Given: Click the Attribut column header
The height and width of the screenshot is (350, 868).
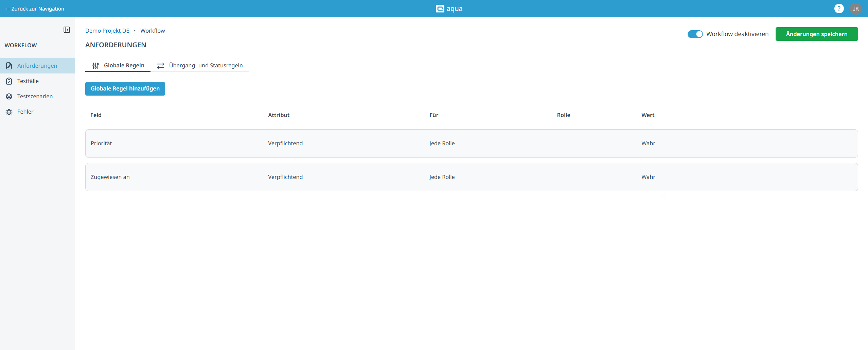Looking at the screenshot, I should click(x=279, y=115).
